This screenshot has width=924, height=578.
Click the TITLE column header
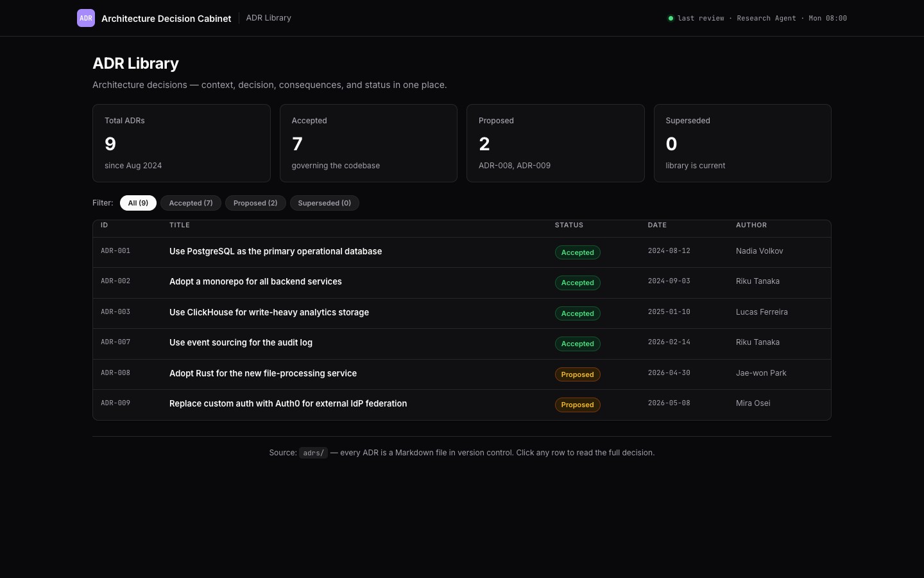pyautogui.click(x=180, y=225)
